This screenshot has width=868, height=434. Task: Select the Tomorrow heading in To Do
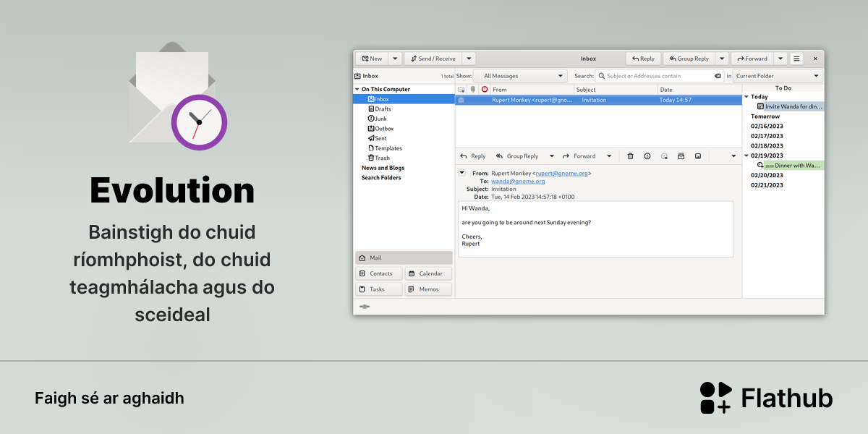(x=765, y=116)
